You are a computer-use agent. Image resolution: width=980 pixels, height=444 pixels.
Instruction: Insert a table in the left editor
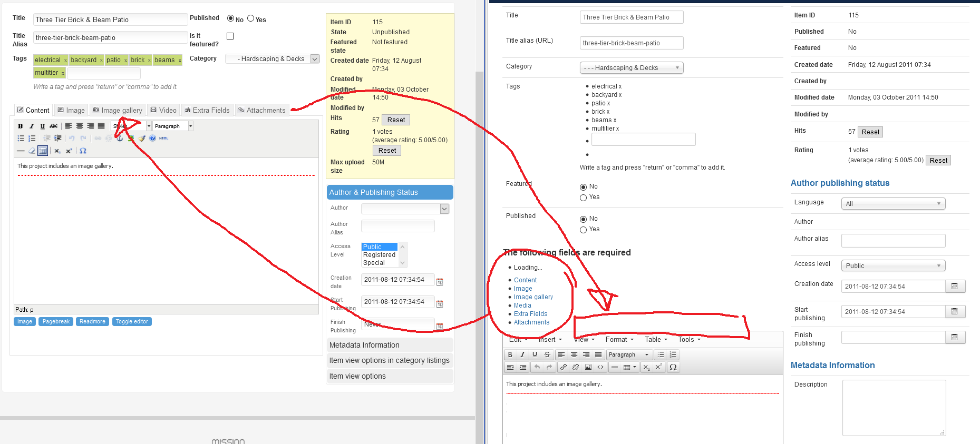point(43,151)
